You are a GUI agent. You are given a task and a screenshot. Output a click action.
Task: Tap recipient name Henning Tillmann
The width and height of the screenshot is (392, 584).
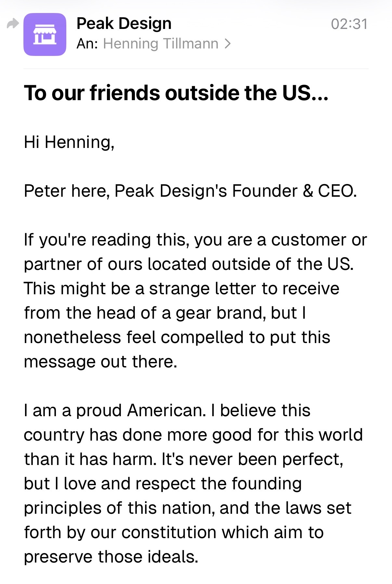(161, 44)
